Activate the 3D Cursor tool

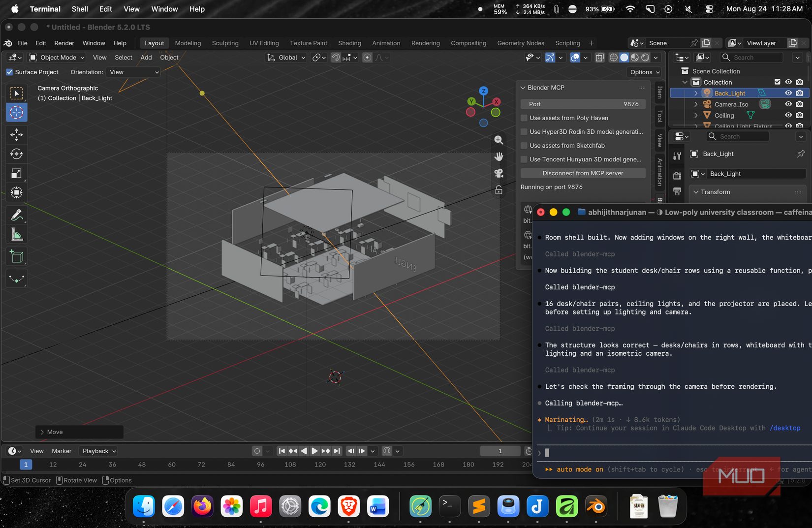[17, 113]
